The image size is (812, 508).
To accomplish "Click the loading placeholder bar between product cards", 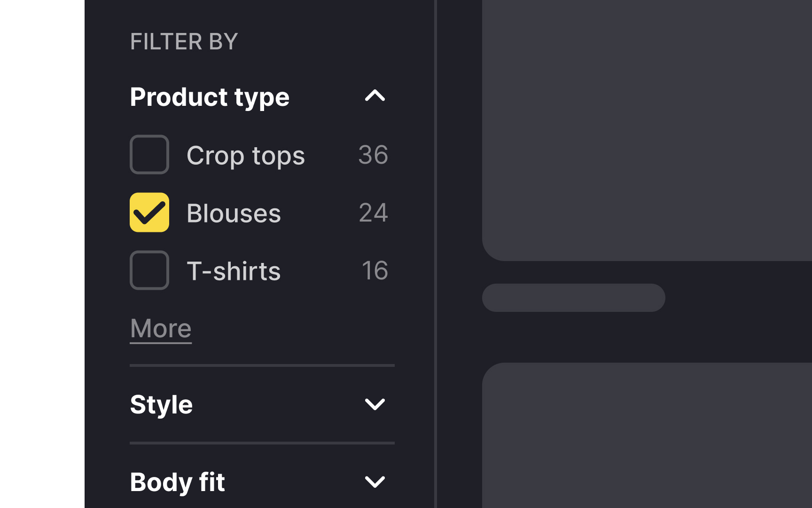I will tap(573, 297).
